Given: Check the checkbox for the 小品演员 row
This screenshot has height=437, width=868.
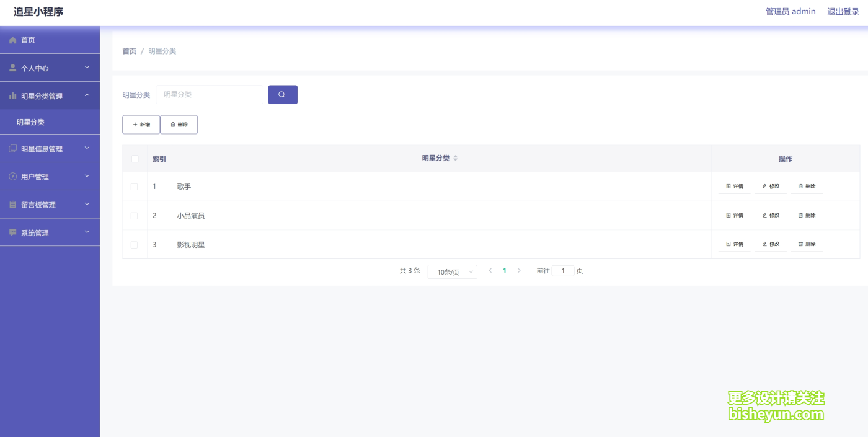Looking at the screenshot, I should (x=135, y=216).
